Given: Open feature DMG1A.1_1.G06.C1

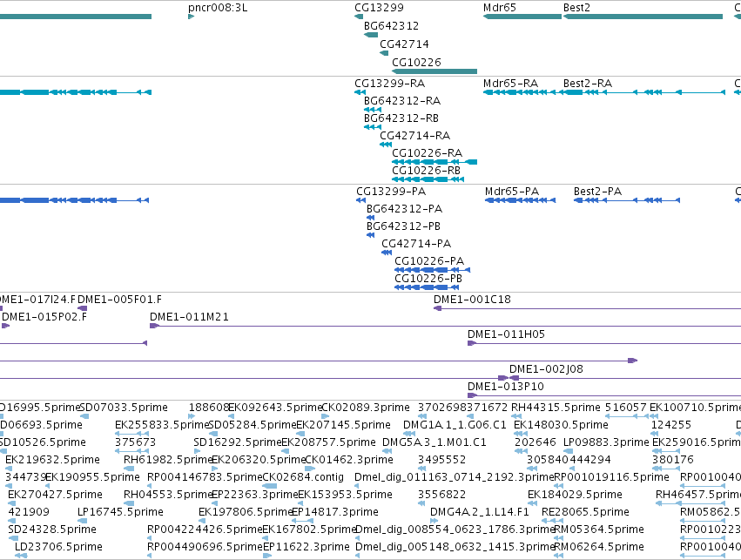Looking at the screenshot, I should point(455,425).
